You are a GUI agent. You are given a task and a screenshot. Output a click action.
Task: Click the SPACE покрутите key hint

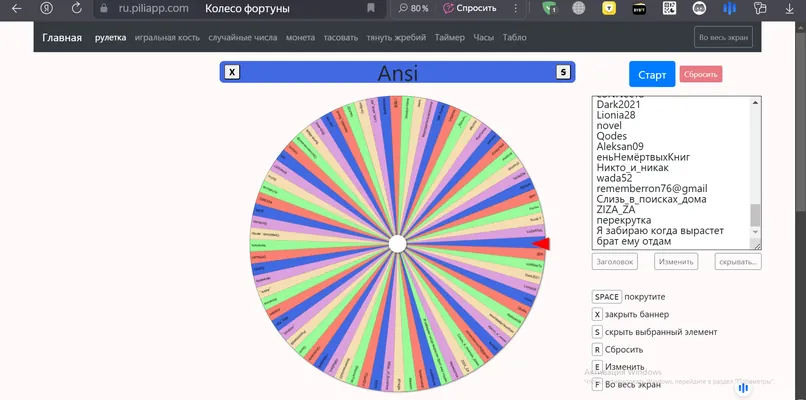pos(628,297)
